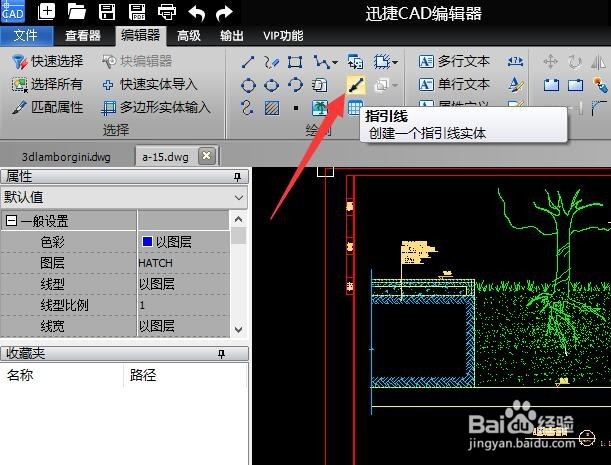Select the freehand spline pencil tool
611x465 pixels.
coord(271,62)
